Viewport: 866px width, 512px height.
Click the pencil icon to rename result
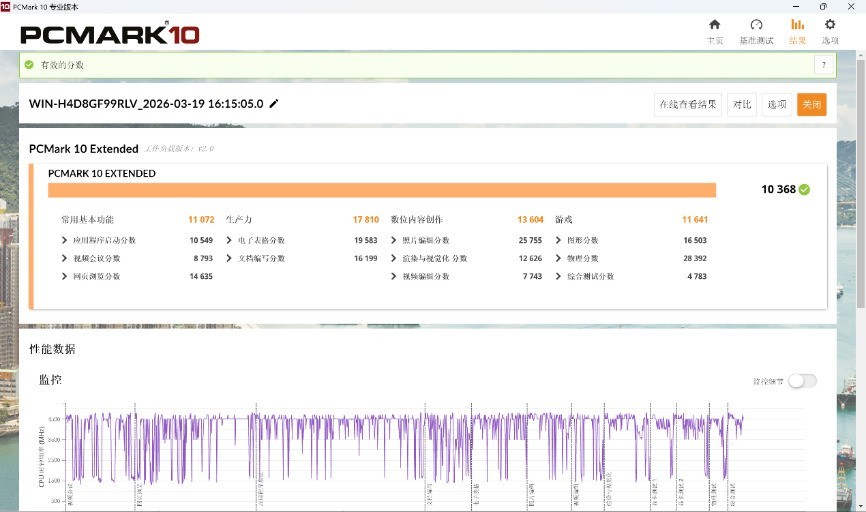point(274,104)
